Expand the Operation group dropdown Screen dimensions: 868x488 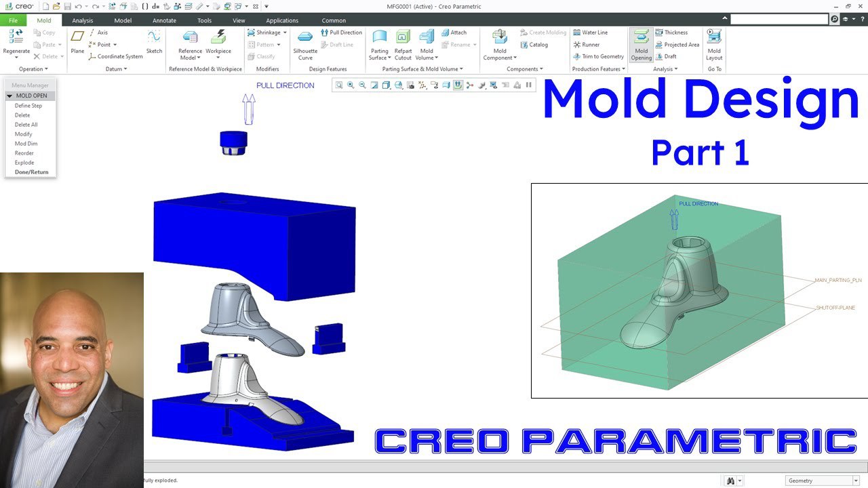point(33,69)
